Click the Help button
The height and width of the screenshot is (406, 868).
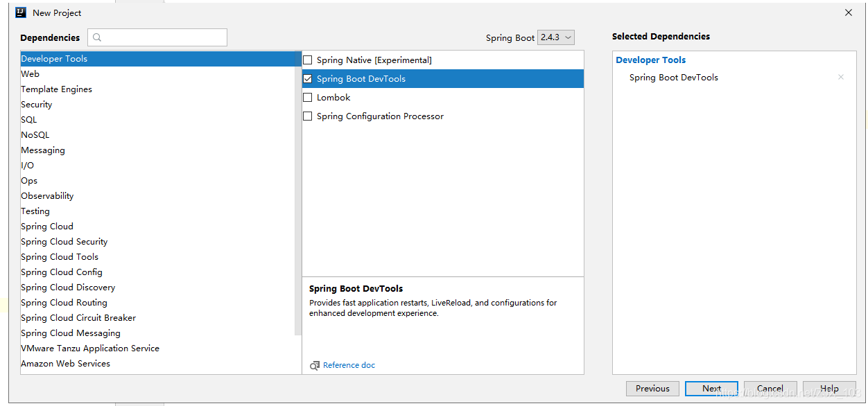(829, 389)
